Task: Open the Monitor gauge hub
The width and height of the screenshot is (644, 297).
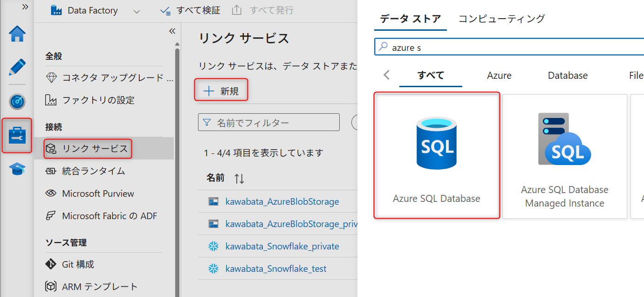Action: (17, 101)
